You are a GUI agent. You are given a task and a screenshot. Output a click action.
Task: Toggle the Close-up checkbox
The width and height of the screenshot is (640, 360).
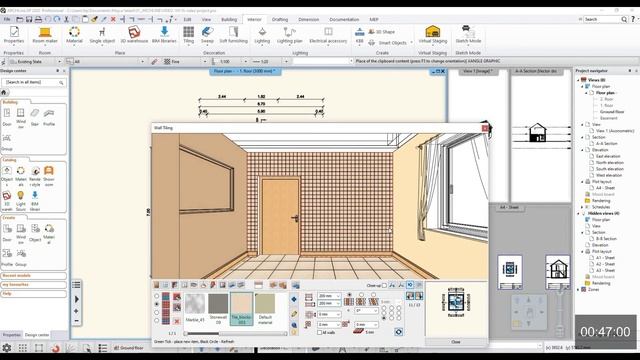tap(384, 286)
